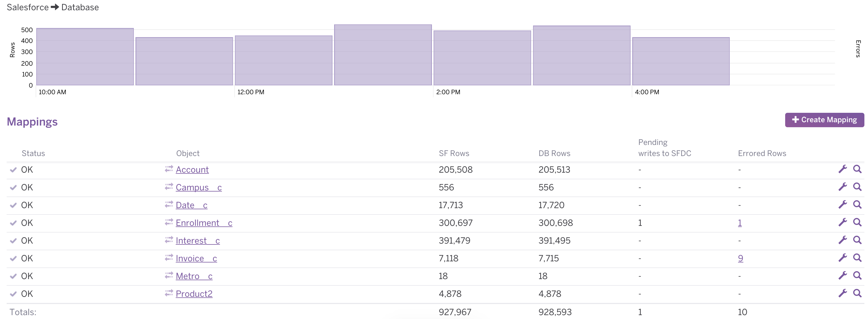Click the magnifier icon for Account row

857,169
